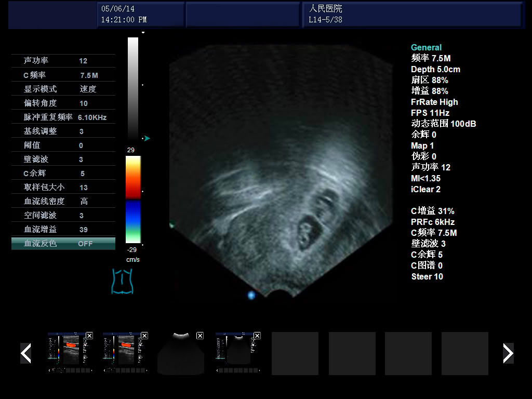Click the grayscale map bar

click(x=133, y=87)
